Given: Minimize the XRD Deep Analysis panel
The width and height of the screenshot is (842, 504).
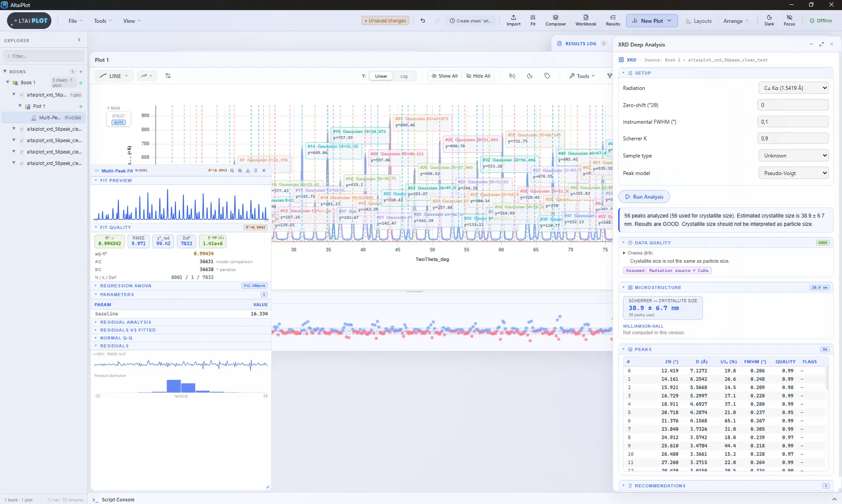Looking at the screenshot, I should coord(811,44).
